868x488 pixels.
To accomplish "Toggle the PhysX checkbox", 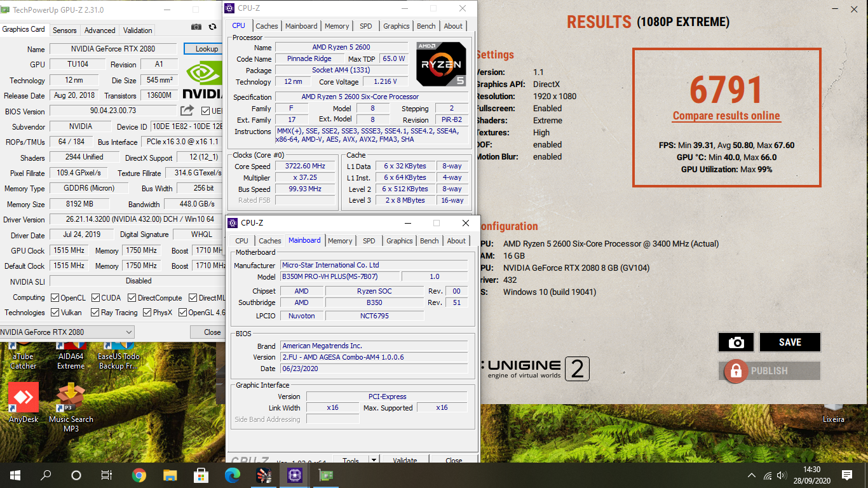I will 147,312.
